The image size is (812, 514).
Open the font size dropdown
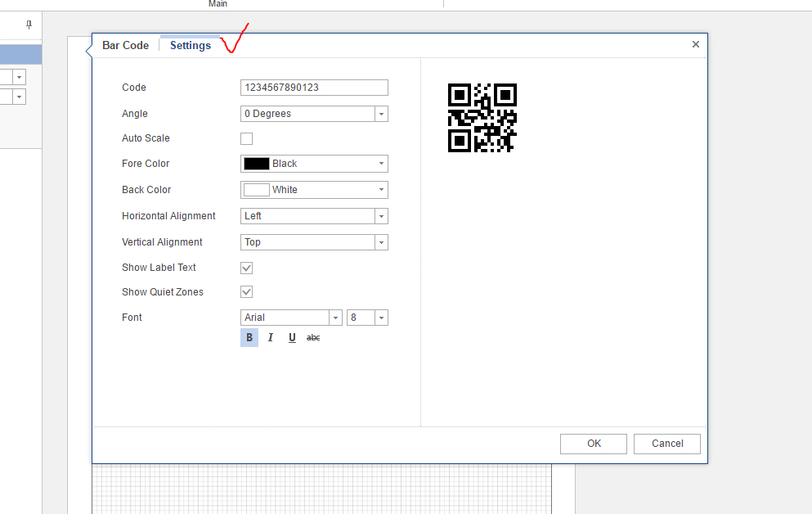click(381, 318)
